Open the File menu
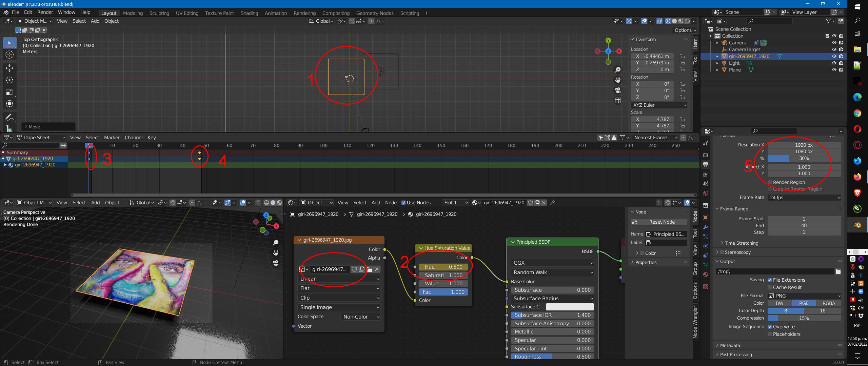Screen dimensions: 868x366 15,12
